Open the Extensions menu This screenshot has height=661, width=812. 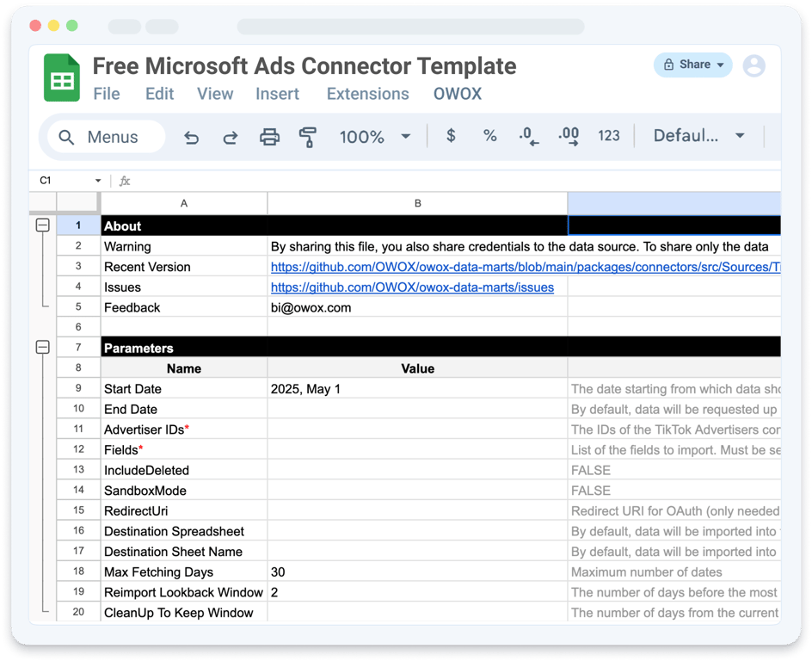pyautogui.click(x=367, y=94)
